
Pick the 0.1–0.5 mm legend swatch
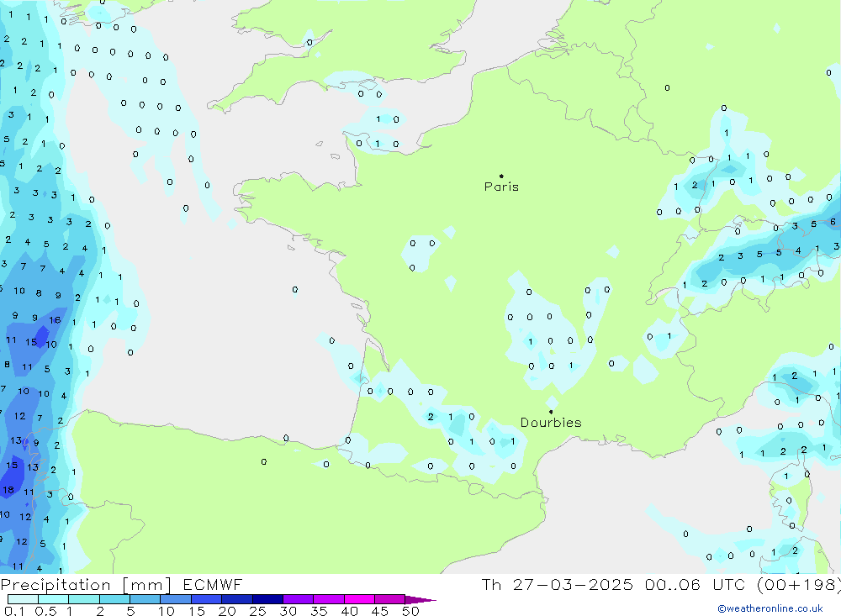[x=23, y=599]
